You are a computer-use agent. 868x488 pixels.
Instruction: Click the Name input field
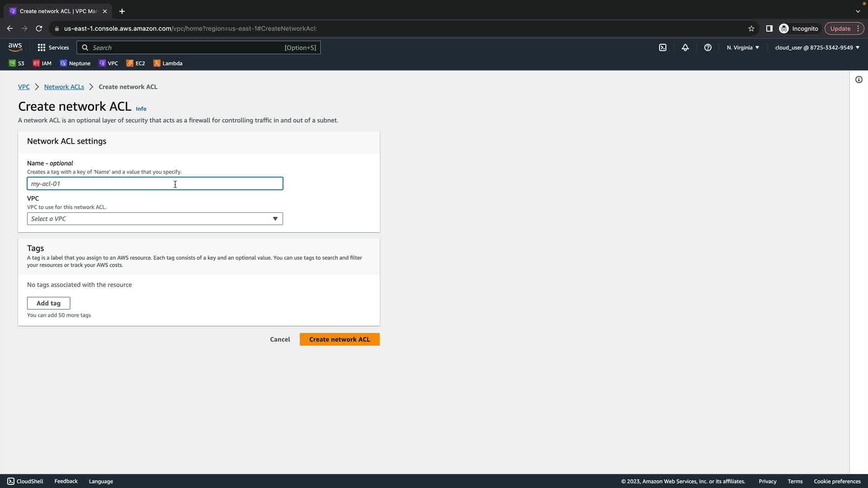tap(155, 183)
